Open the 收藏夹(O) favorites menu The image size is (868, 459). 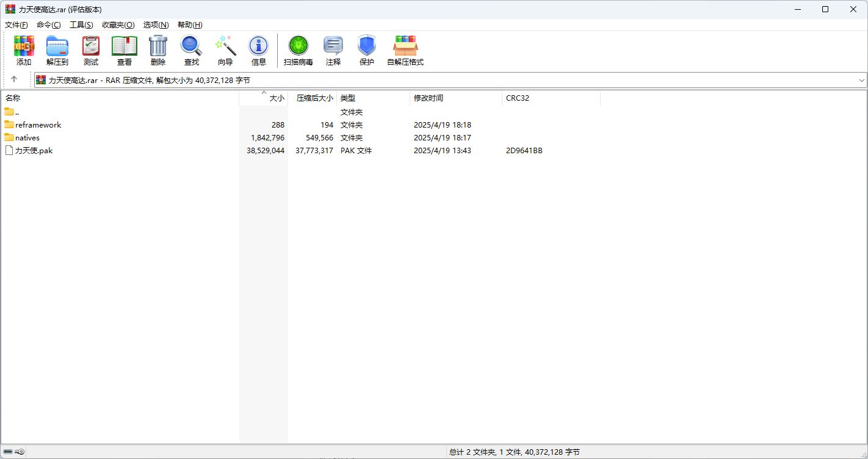tap(118, 25)
